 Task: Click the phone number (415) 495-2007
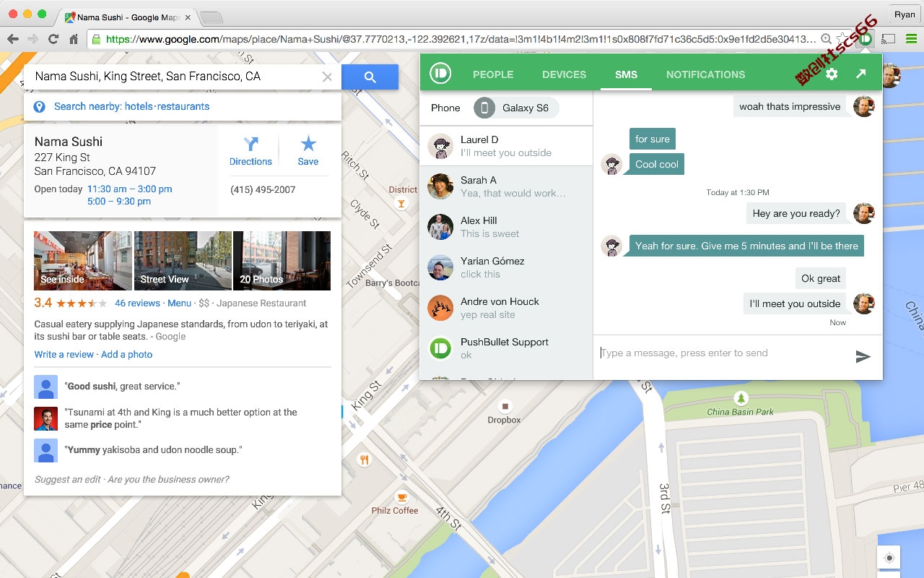pos(263,190)
